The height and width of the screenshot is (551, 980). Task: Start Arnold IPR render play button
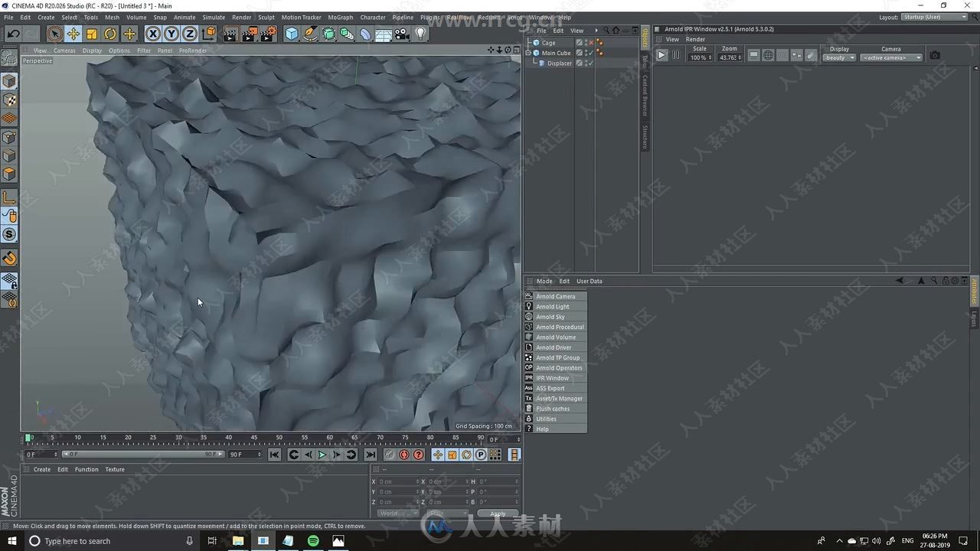tap(661, 55)
